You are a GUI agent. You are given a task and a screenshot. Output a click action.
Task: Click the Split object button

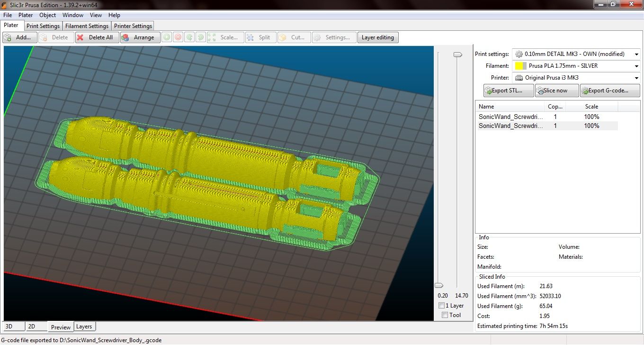(x=260, y=37)
